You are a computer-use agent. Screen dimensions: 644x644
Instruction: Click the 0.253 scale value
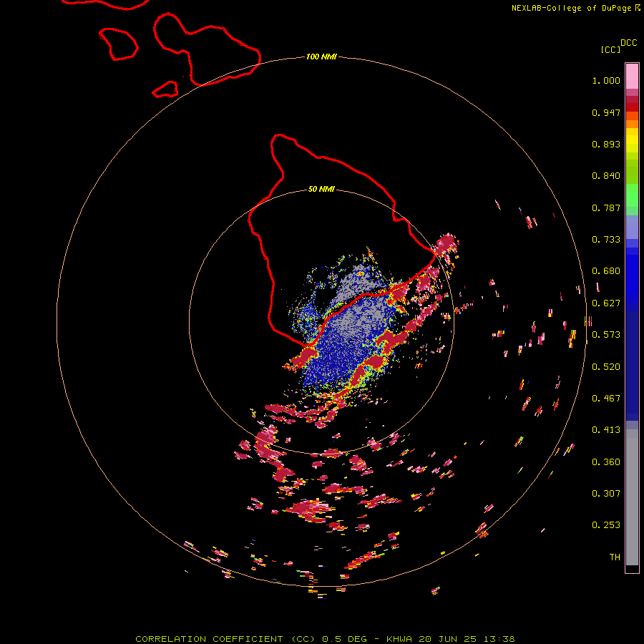click(606, 525)
